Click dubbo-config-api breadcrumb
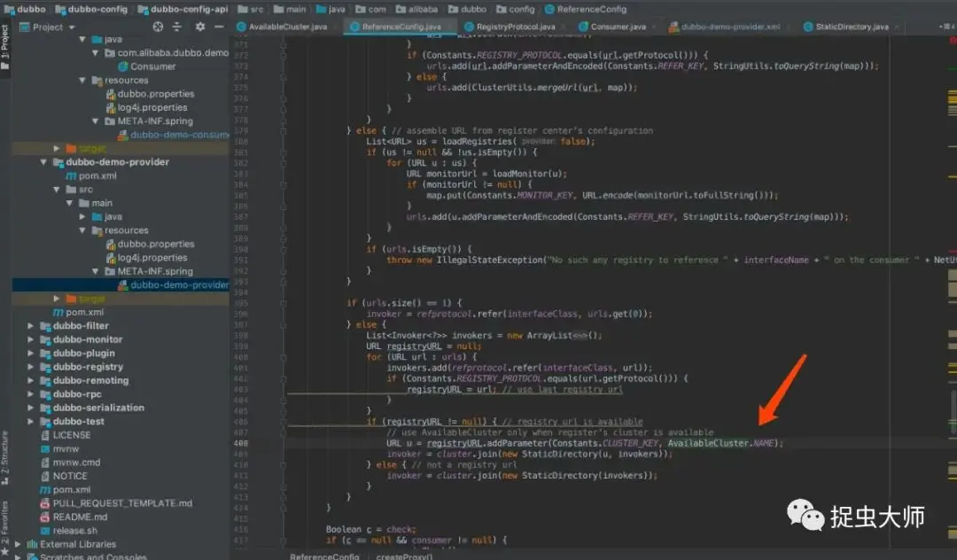 point(183,9)
